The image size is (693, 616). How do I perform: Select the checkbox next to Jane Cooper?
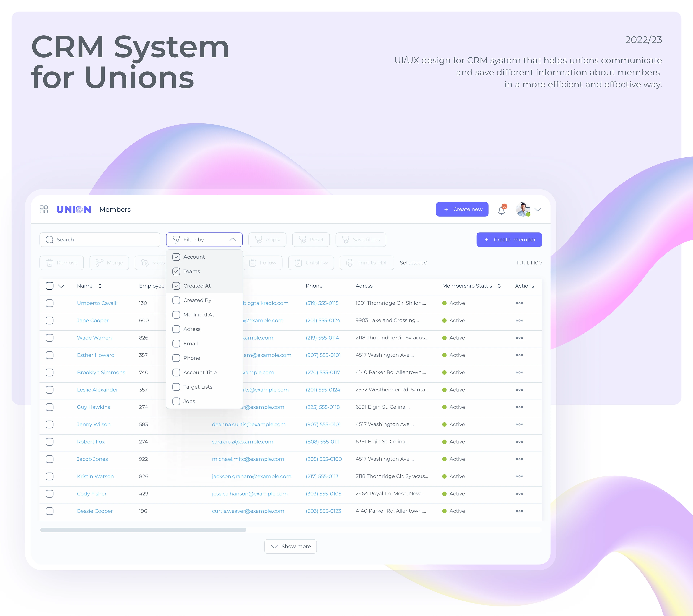(x=49, y=321)
